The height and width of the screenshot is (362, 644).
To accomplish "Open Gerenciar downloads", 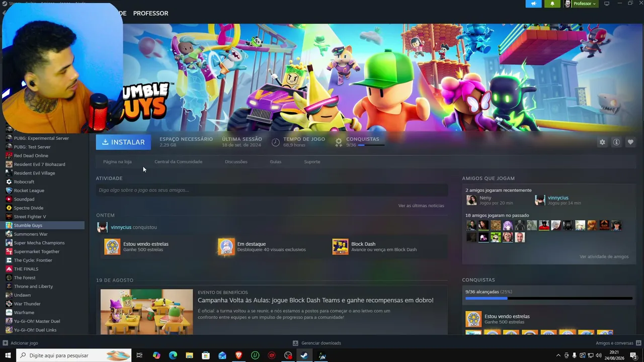I will pyautogui.click(x=321, y=343).
